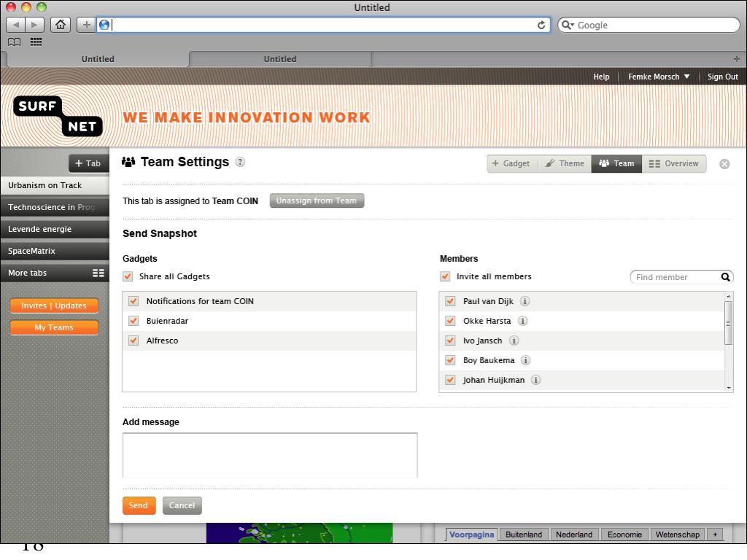Select the Team settings tab

click(x=616, y=163)
